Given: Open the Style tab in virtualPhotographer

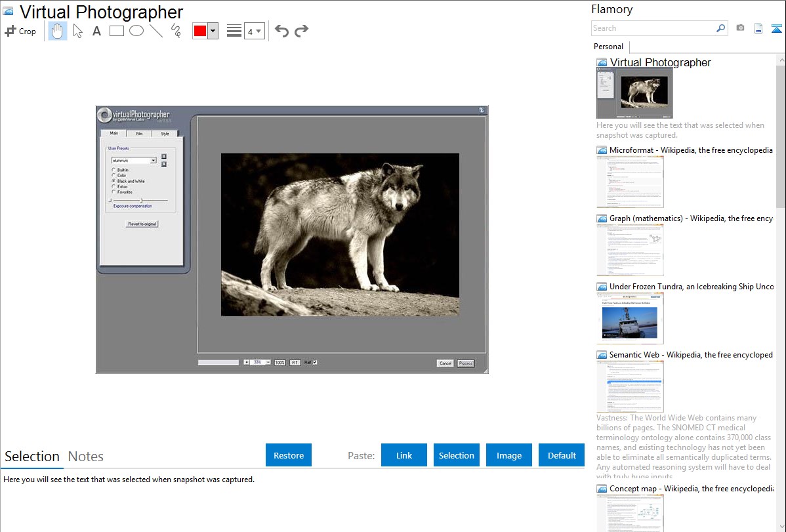Looking at the screenshot, I should [165, 134].
